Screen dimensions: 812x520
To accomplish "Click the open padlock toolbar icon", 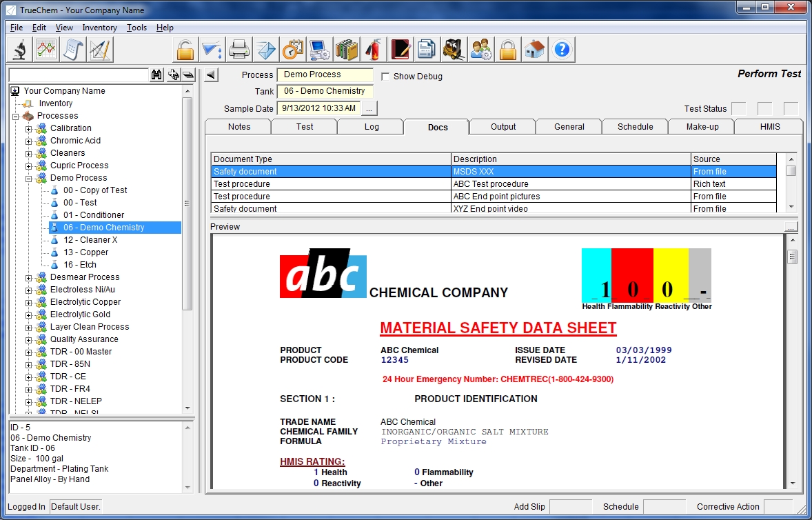I will pyautogui.click(x=185, y=50).
